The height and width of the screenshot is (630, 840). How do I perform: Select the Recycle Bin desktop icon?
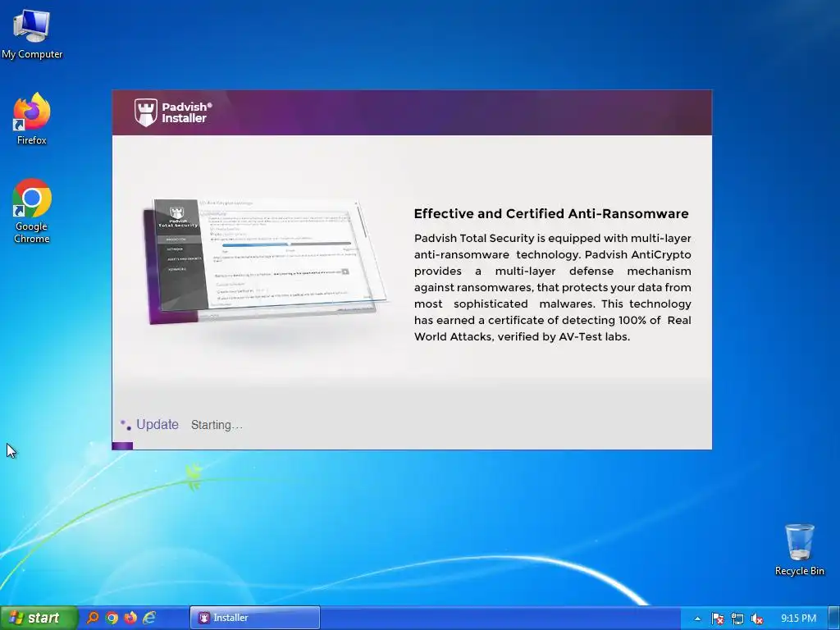tap(799, 550)
